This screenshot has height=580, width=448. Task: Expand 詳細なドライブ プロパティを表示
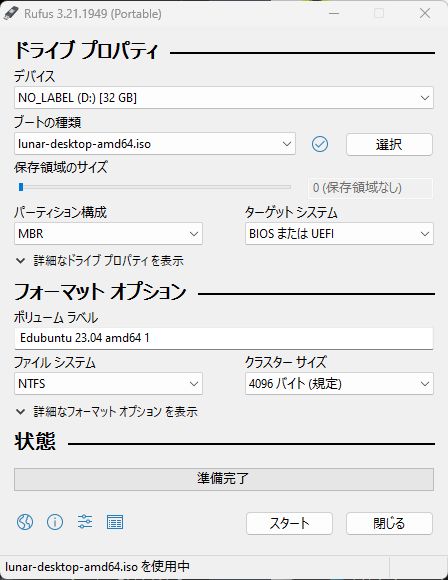[x=100, y=261]
